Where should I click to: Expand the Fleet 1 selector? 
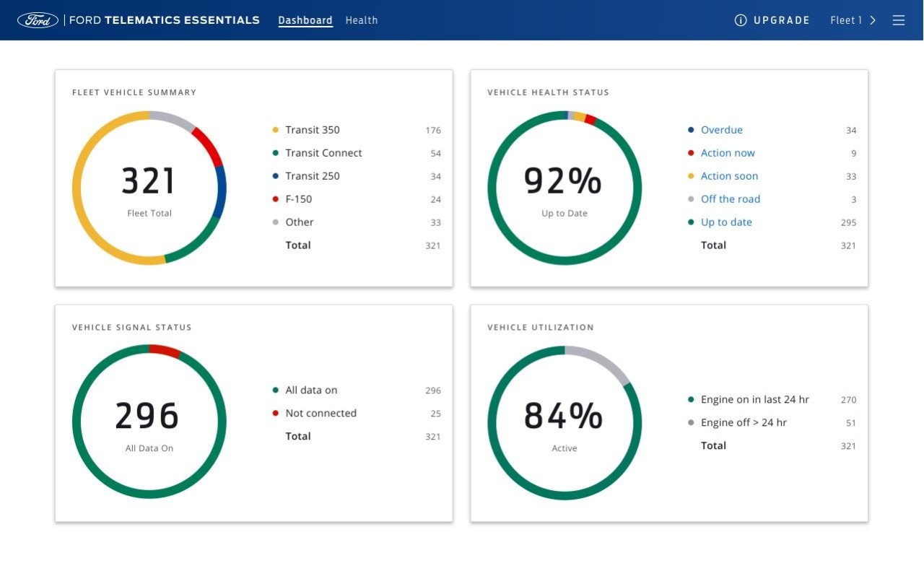click(x=846, y=19)
